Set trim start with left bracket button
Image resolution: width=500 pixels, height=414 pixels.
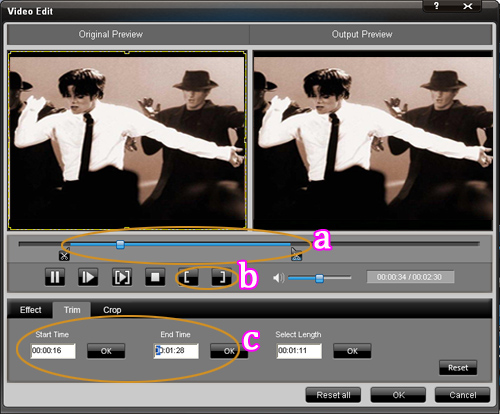pyautogui.click(x=188, y=277)
